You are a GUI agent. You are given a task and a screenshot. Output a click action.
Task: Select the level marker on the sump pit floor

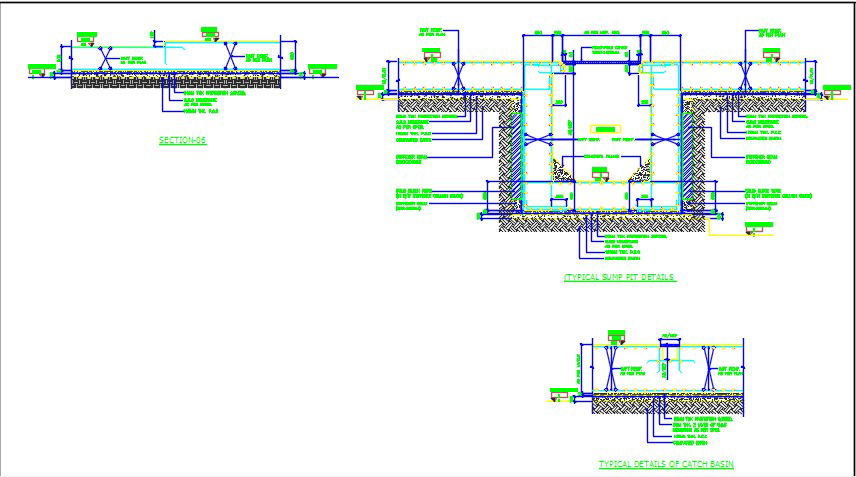pyautogui.click(x=603, y=174)
